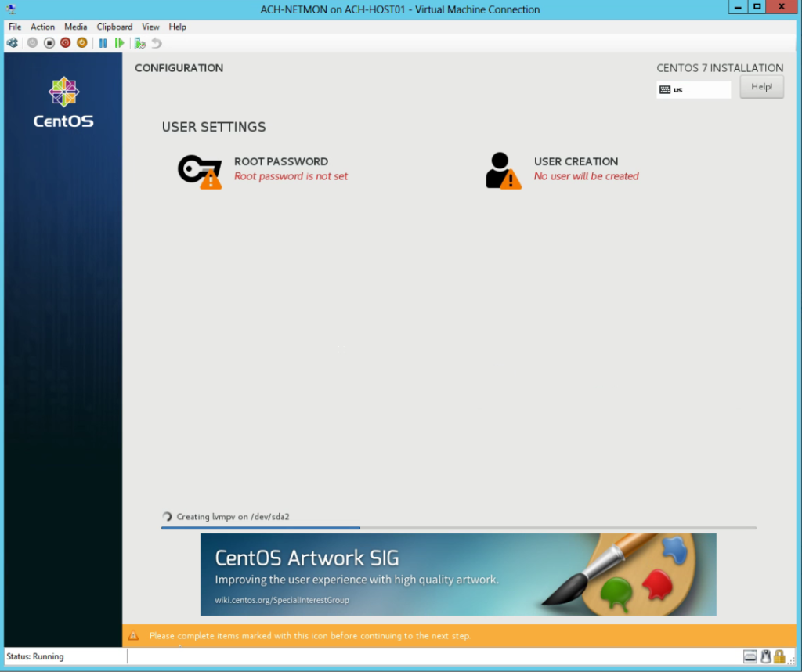
Task: Minimize the Virtual Machine Connection window
Action: pos(738,7)
